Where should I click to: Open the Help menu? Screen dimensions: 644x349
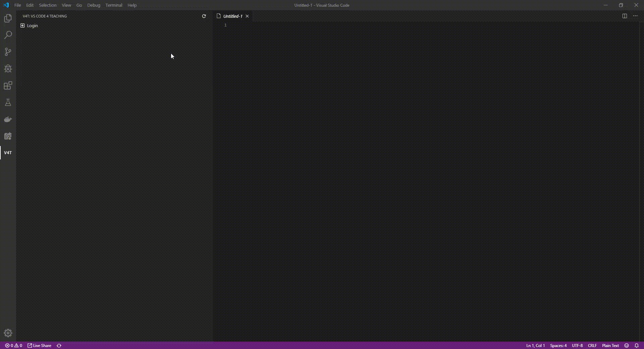[x=132, y=5]
